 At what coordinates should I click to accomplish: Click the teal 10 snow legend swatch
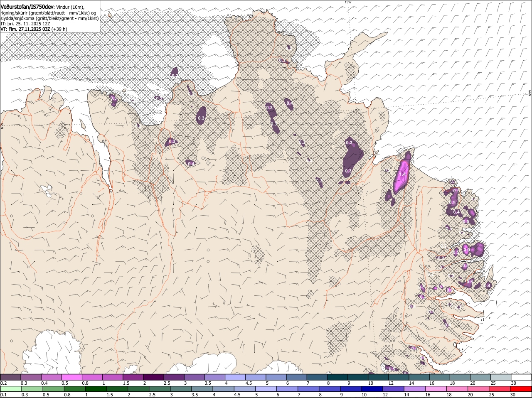(x=378, y=377)
